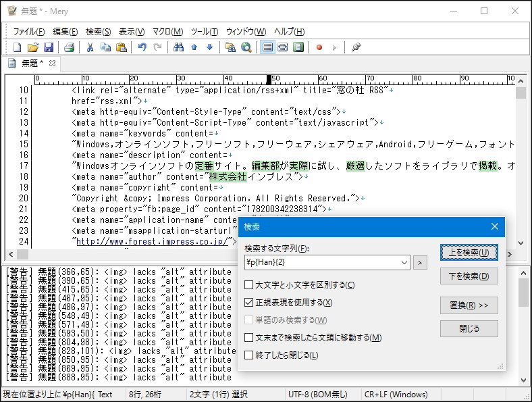The width and height of the screenshot is (532, 402).
Task: Start macro recording with red dot icon
Action: pos(319,47)
